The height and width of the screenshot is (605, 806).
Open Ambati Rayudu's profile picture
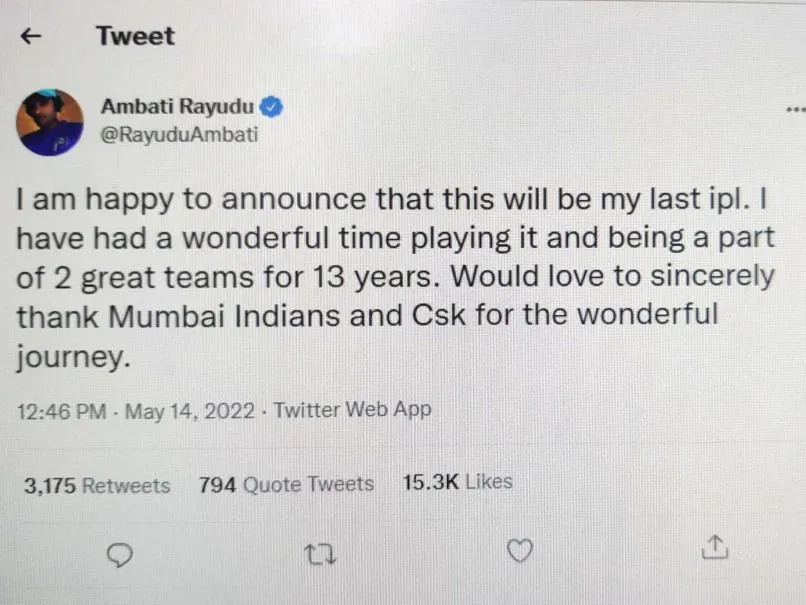click(x=49, y=122)
